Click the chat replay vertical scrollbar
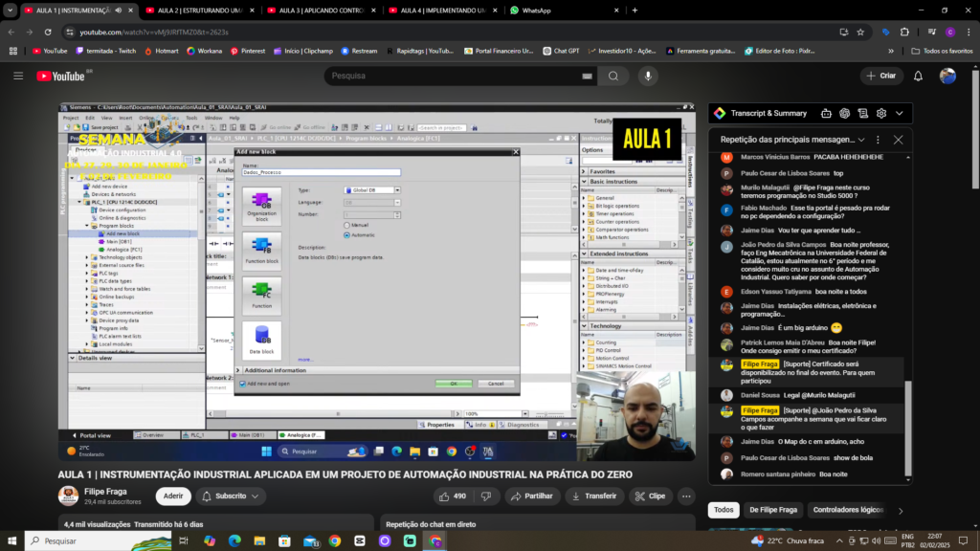 coord(908,428)
